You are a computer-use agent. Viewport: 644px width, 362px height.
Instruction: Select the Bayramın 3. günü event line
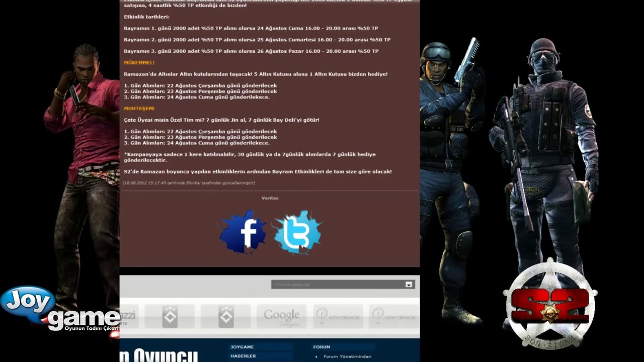coord(251,51)
